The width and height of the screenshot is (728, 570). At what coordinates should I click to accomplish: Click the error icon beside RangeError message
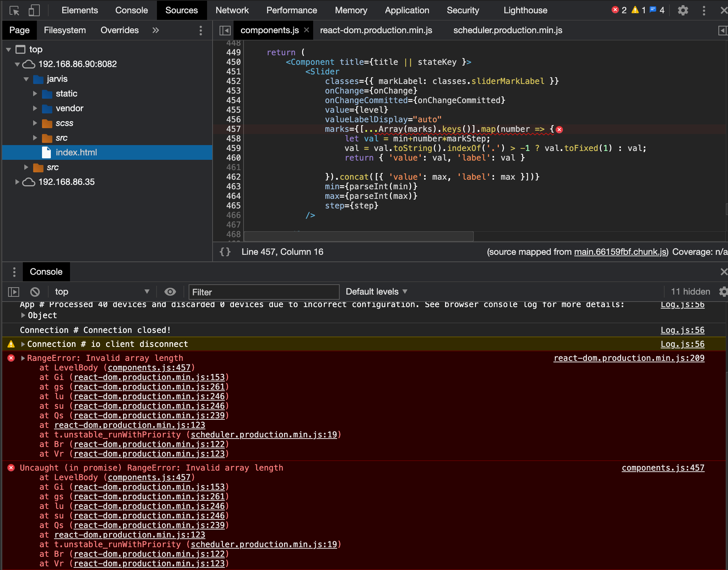pos(11,358)
